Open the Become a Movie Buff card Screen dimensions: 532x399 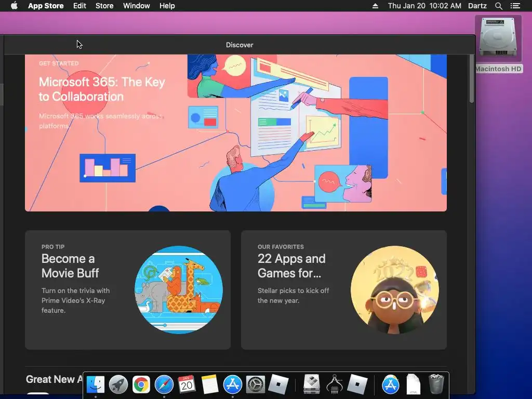coord(128,290)
